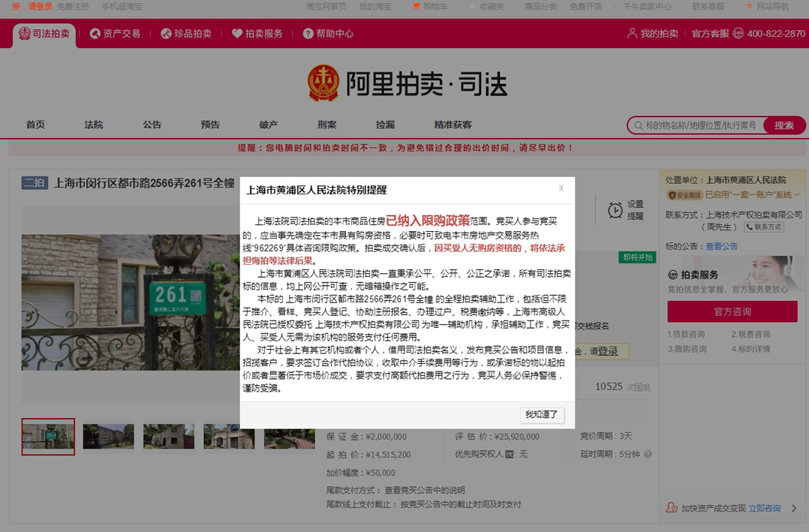This screenshot has width=809, height=532.
Task: Click the help icon next to 延时周期
Action: [648, 454]
